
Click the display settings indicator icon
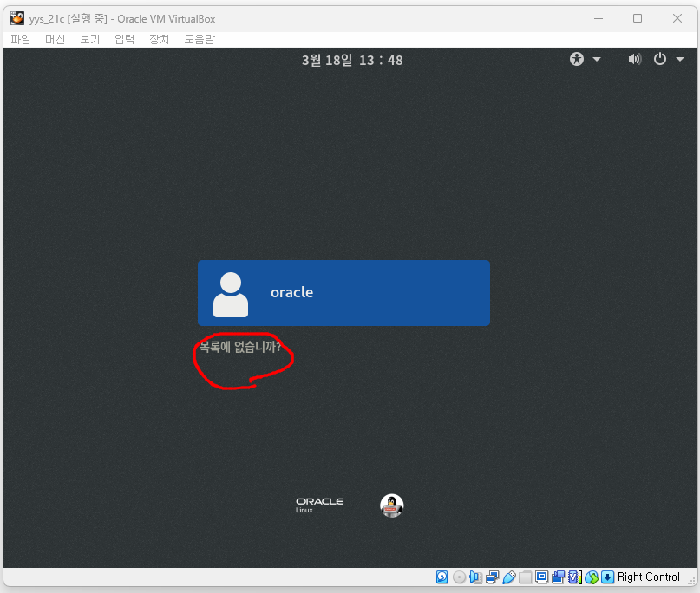tap(541, 577)
